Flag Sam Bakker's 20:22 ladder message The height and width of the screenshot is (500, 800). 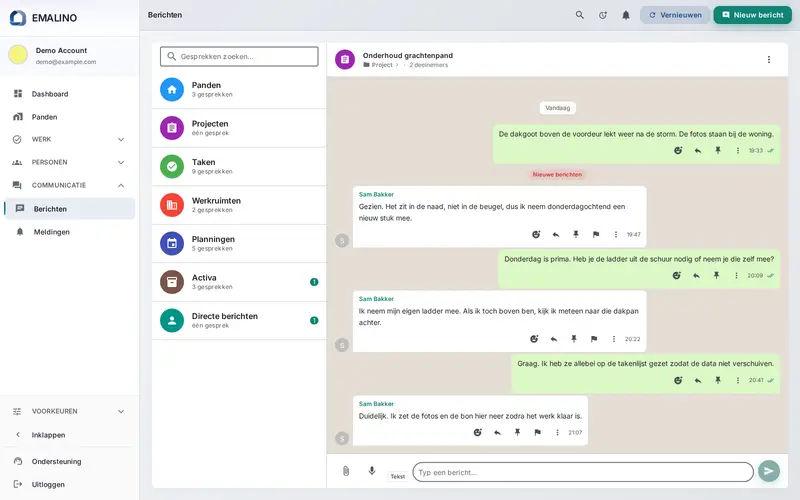click(593, 339)
